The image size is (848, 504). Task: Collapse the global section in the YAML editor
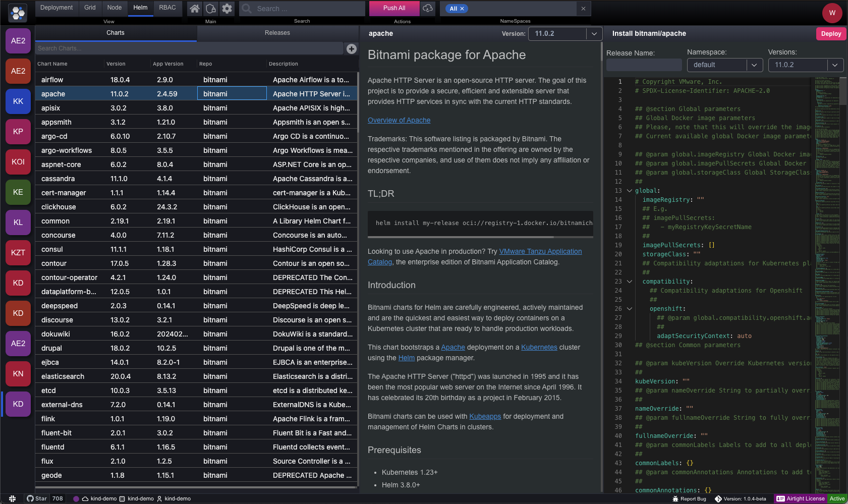pyautogui.click(x=629, y=191)
